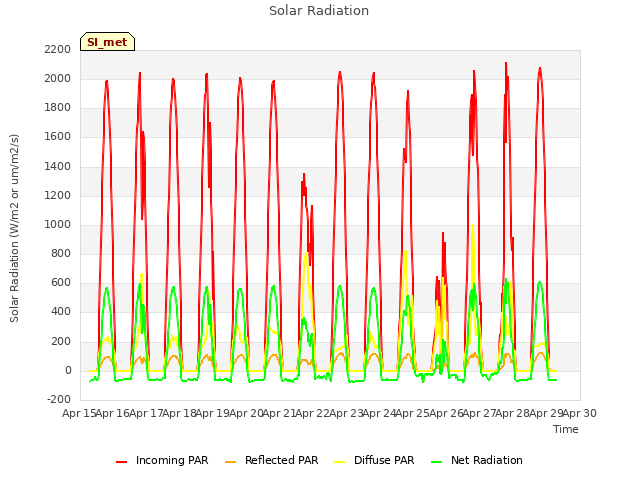The height and width of the screenshot is (480, 640).
Task: Toggle the Reflected PAR legend label
Action: 281,460
